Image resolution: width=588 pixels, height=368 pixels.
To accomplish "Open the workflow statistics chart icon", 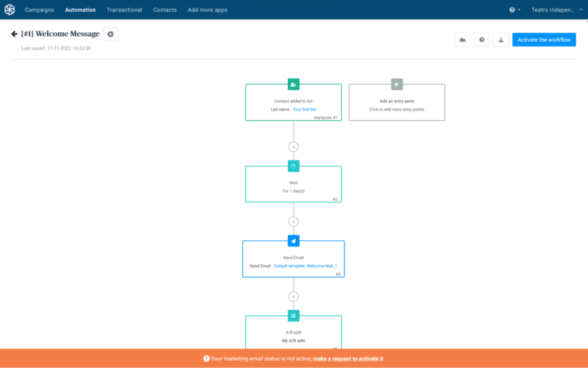I will (462, 39).
